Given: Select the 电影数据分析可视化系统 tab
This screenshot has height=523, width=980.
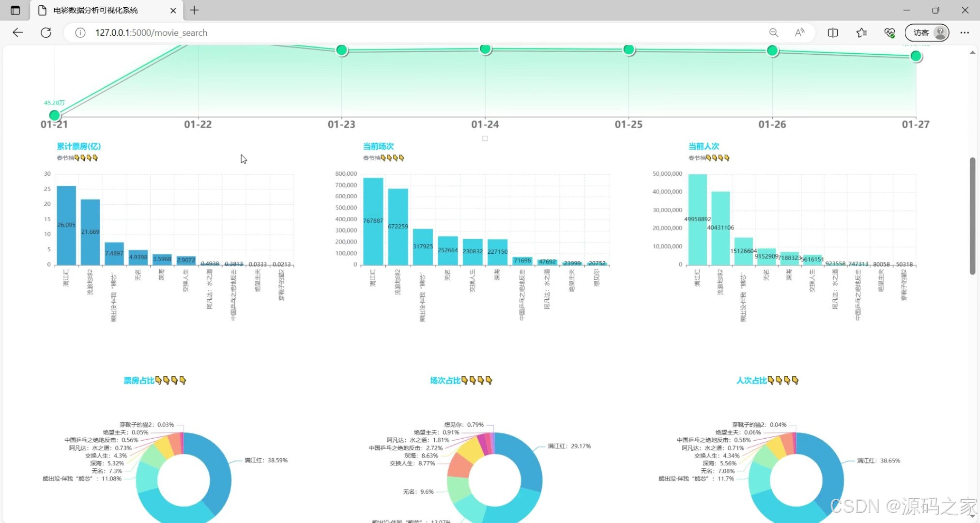Looking at the screenshot, I should coord(95,10).
